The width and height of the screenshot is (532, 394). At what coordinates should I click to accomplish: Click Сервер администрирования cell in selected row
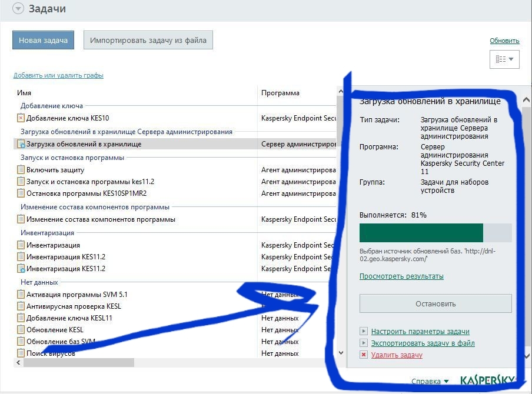(298, 144)
